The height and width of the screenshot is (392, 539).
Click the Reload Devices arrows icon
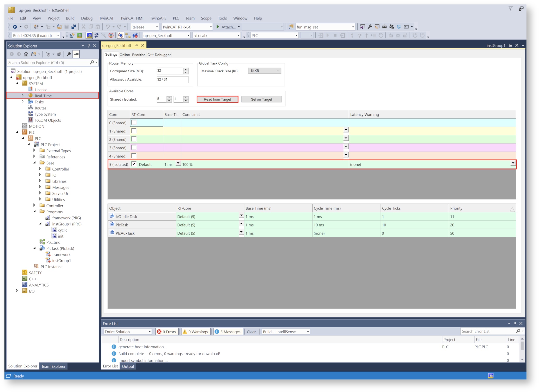pos(97,36)
